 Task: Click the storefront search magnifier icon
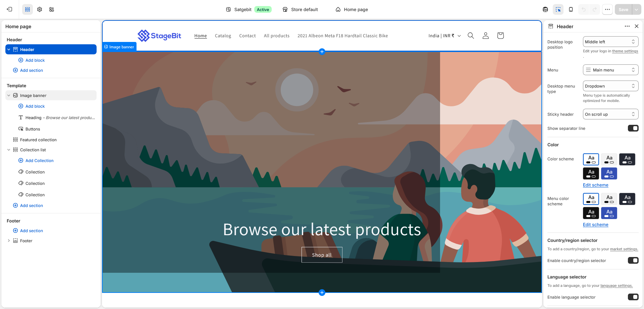471,36
